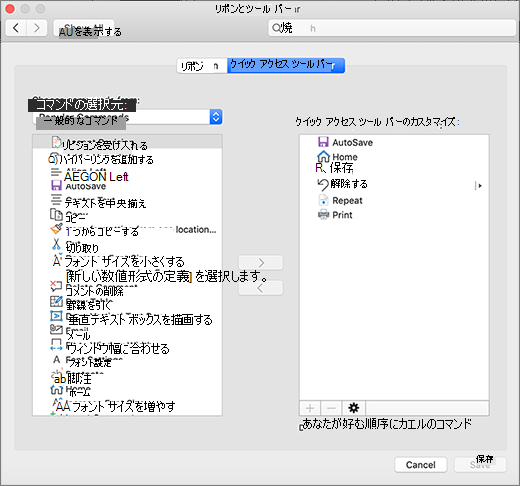
Task: Click the remove-from-toolbar left chevron button
Action: point(261,287)
